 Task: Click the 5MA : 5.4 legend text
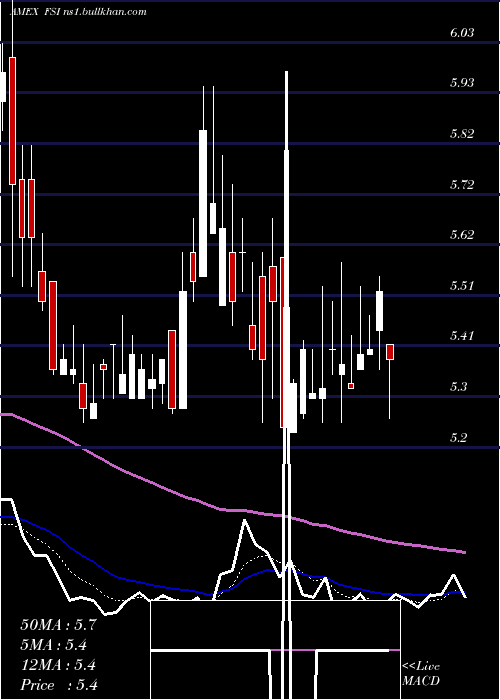[x=54, y=645]
